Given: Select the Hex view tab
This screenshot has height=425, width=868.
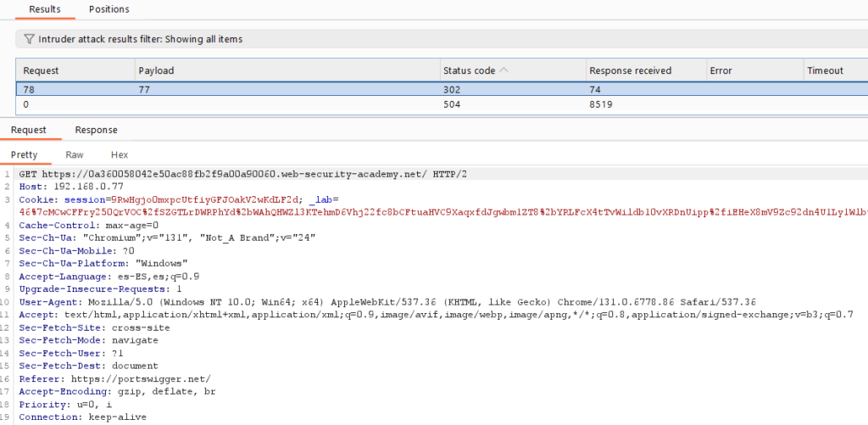Looking at the screenshot, I should pyautogui.click(x=120, y=155).
